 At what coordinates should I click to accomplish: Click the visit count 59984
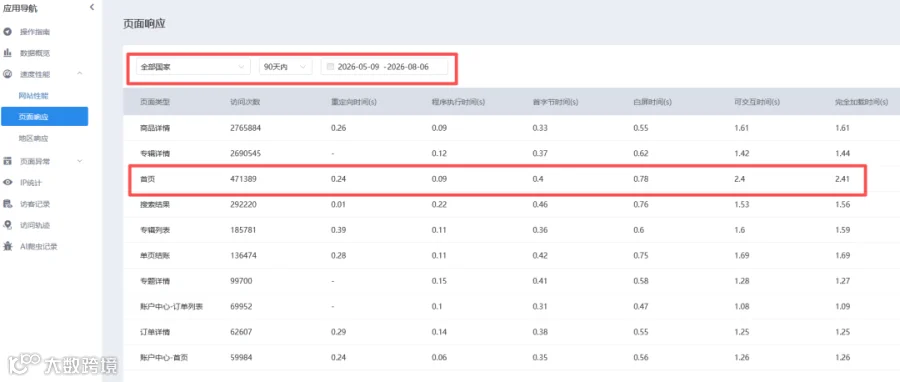coord(241,357)
